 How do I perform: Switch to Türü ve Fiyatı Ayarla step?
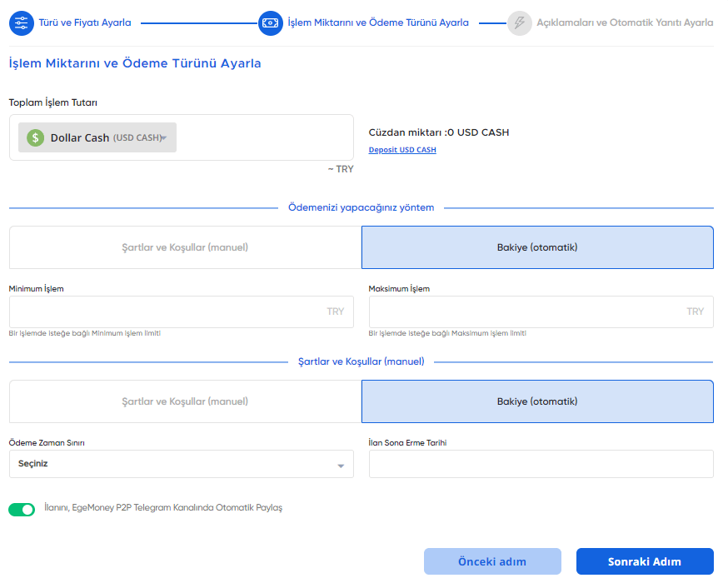[85, 22]
